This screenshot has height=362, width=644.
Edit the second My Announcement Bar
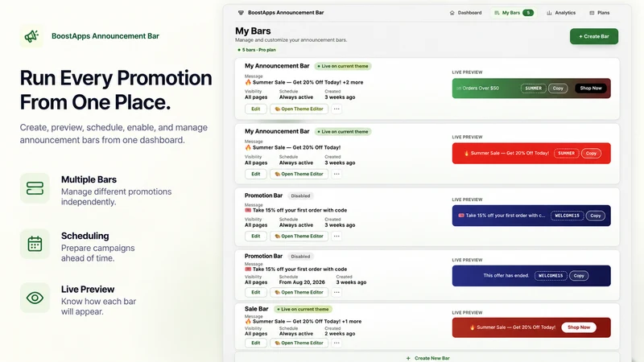coord(256,174)
